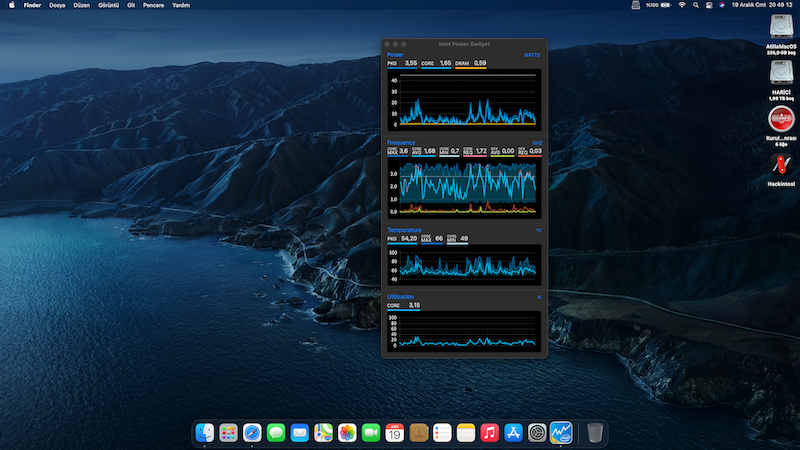
Task: Open the Wi-Fi status menu
Action: click(682, 5)
